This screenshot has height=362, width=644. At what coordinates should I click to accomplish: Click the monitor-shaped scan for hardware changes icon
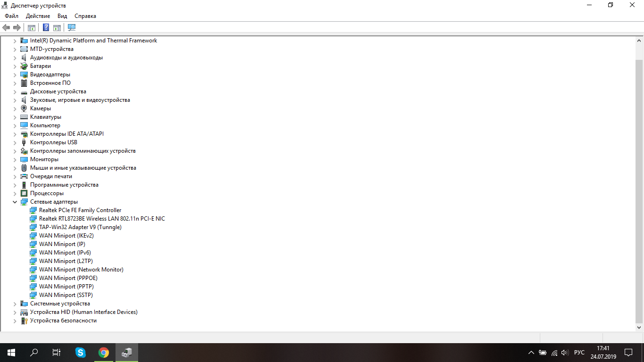point(72,28)
